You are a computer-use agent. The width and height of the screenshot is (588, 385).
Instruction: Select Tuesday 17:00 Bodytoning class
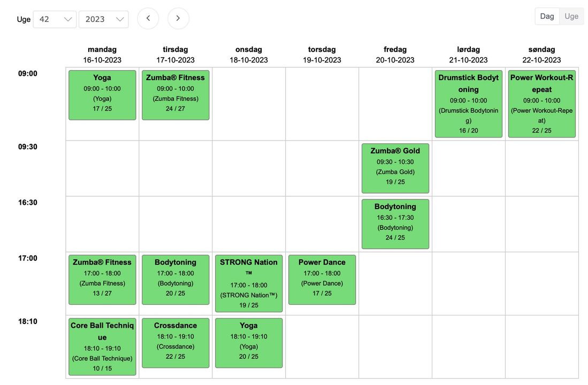click(175, 280)
